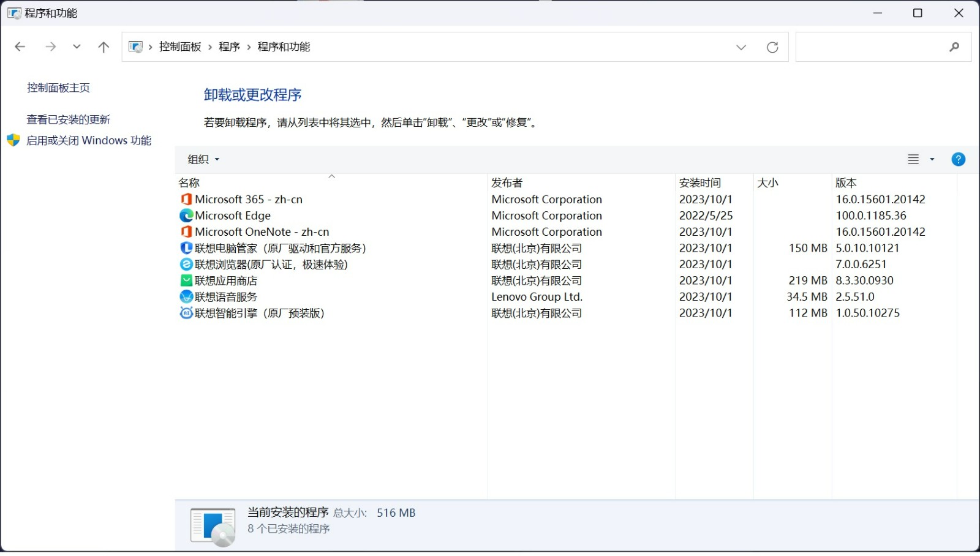Select 联想语音服务 entry name
This screenshot has height=556, width=980.
[226, 297]
